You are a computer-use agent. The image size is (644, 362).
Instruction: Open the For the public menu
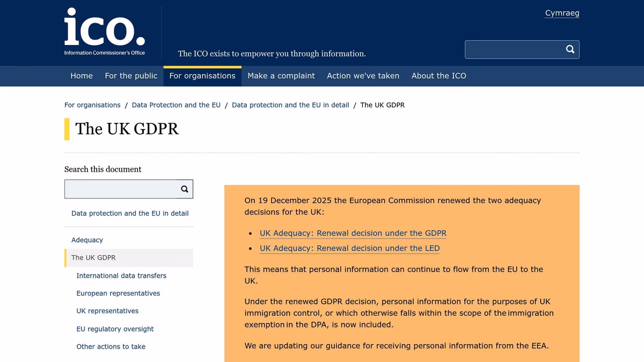point(131,76)
